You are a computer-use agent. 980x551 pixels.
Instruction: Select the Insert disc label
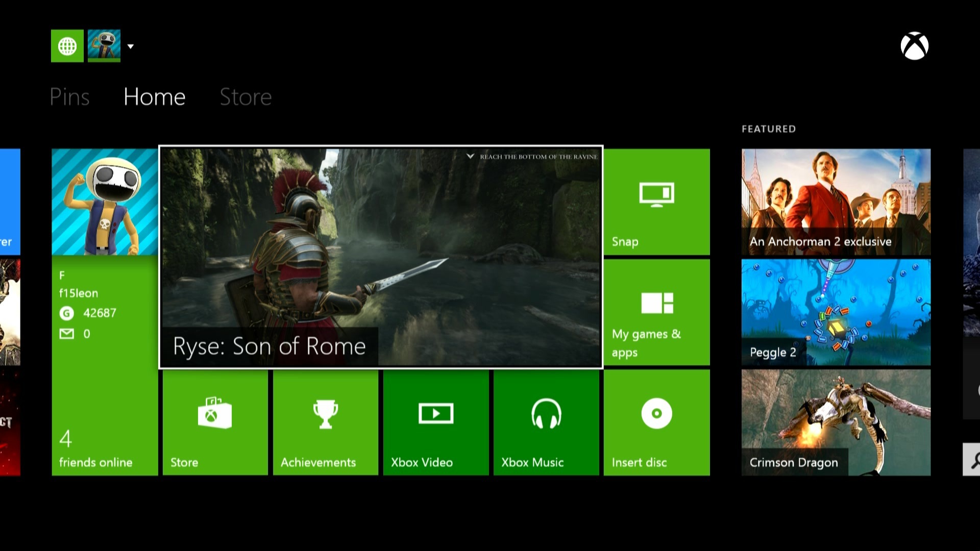coord(639,462)
